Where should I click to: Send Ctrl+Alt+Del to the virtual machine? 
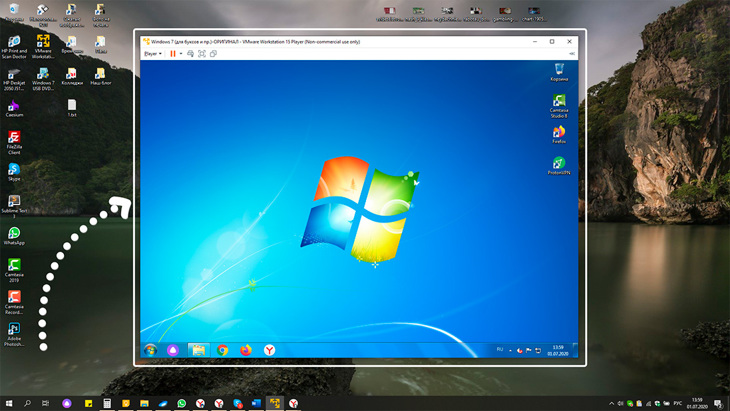[x=190, y=54]
